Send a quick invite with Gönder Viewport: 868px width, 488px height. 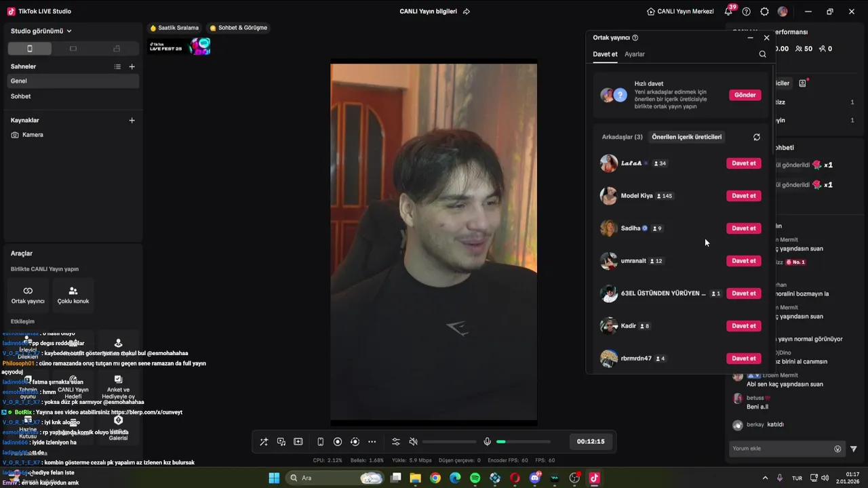[x=745, y=95]
